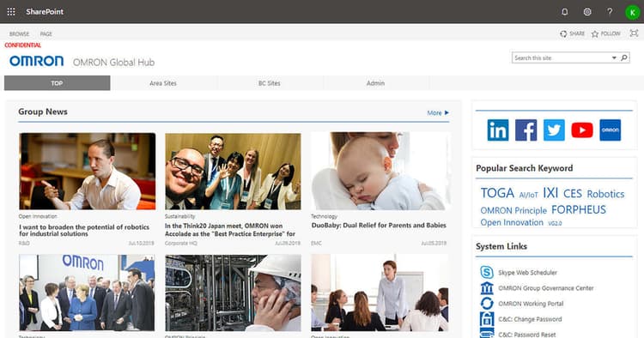Open SharePoint home link in header
Image resolution: width=644 pixels, height=338 pixels.
click(45, 12)
